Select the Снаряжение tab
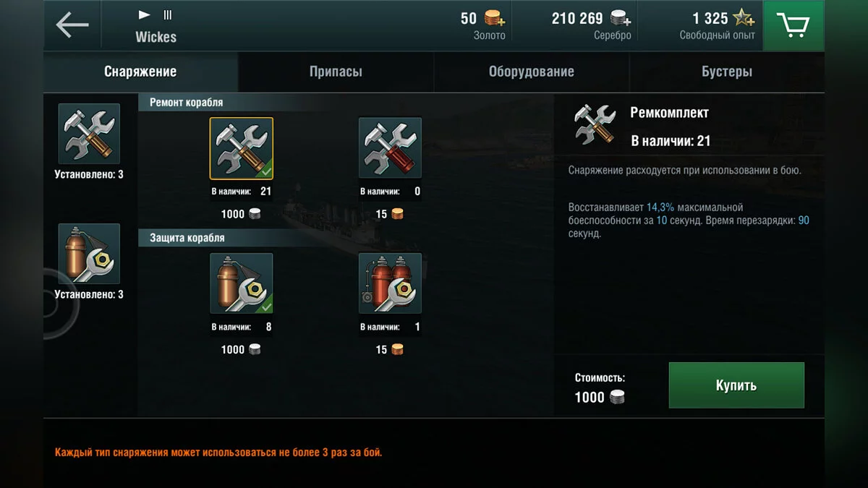This screenshot has width=868, height=488. click(140, 72)
